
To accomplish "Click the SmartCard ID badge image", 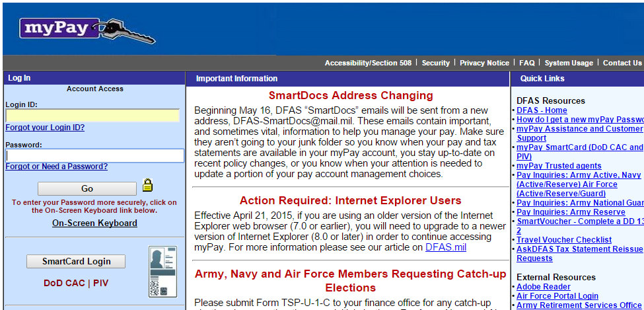I will pyautogui.click(x=162, y=272).
